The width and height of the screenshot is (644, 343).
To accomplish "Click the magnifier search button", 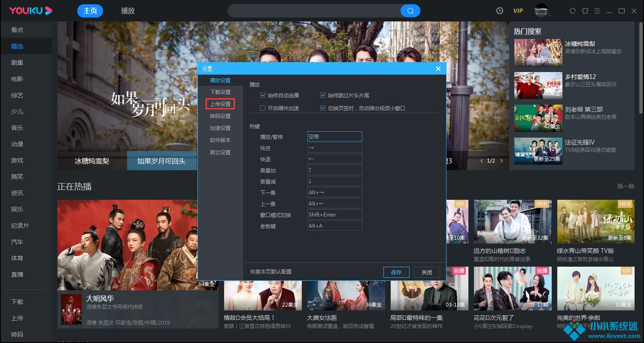I will (410, 11).
